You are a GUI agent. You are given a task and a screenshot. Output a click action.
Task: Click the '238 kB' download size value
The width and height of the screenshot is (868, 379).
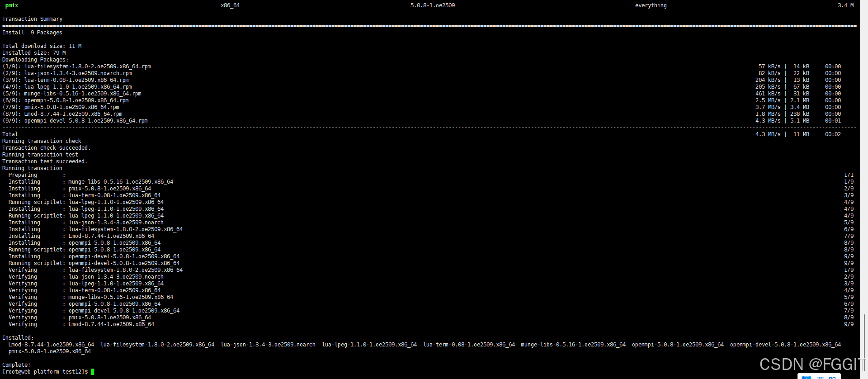[x=800, y=114]
